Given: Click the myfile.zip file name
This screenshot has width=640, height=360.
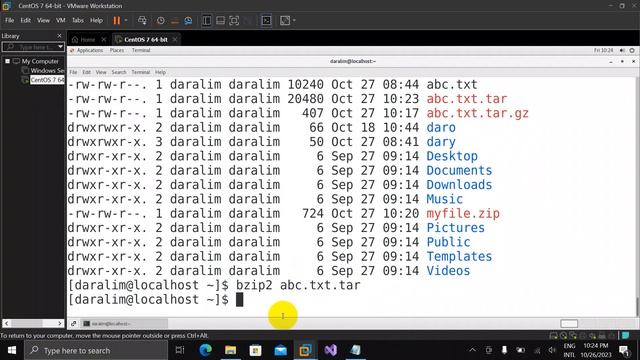Looking at the screenshot, I should 463,213.
